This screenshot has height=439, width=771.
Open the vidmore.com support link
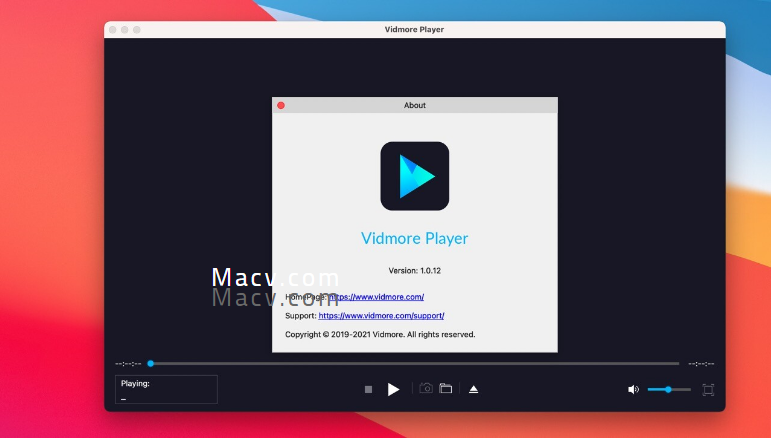pyautogui.click(x=381, y=316)
